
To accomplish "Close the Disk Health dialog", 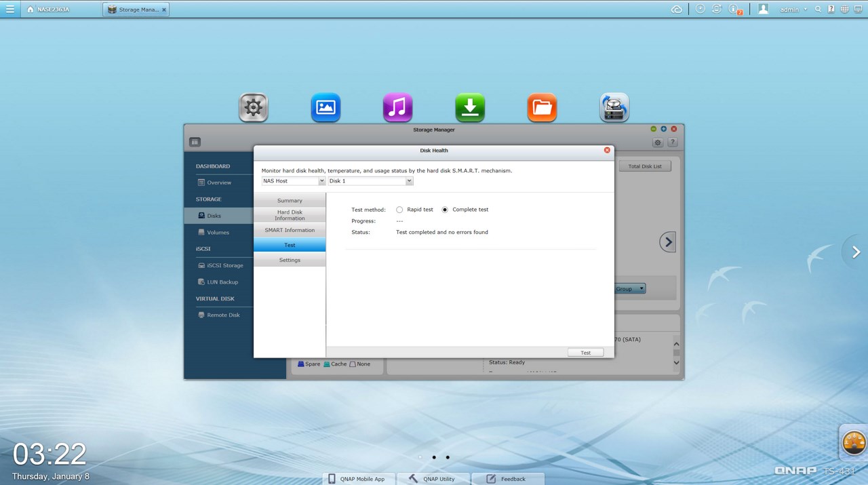I will tap(607, 150).
